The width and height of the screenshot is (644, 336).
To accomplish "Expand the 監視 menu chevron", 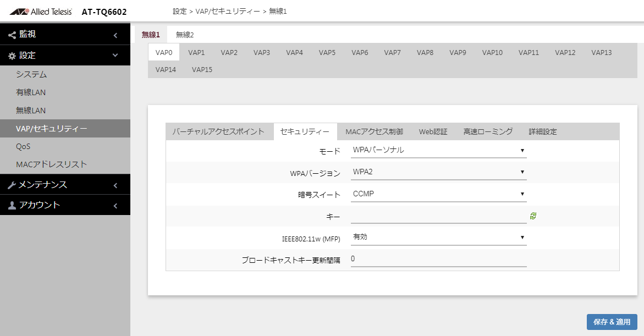I will tap(115, 35).
